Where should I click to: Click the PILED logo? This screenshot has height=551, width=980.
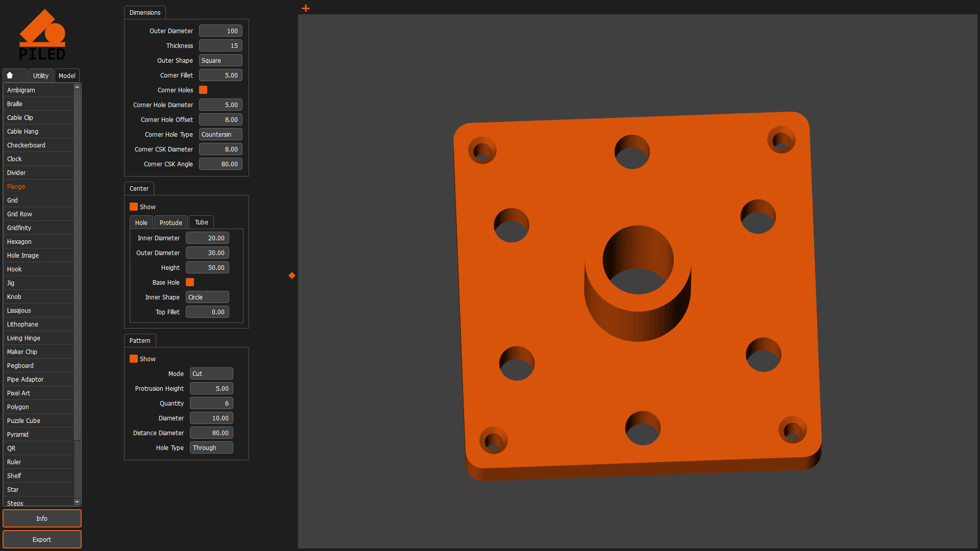tap(43, 34)
